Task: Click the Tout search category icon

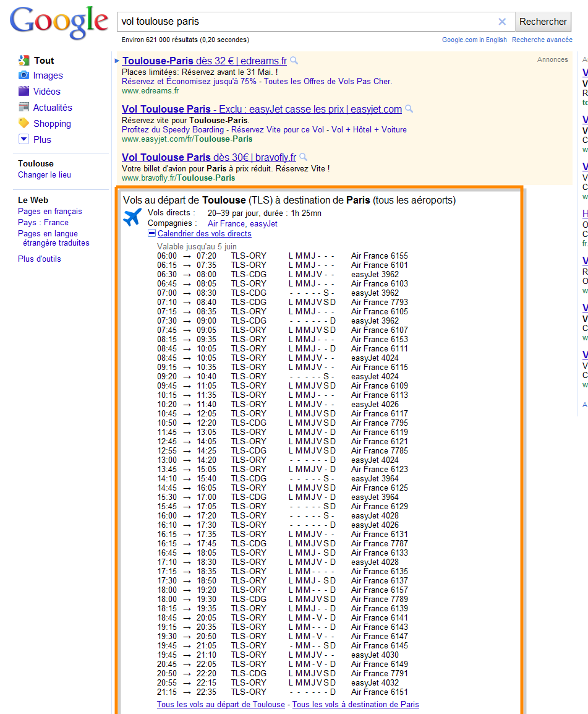Action: pos(23,60)
